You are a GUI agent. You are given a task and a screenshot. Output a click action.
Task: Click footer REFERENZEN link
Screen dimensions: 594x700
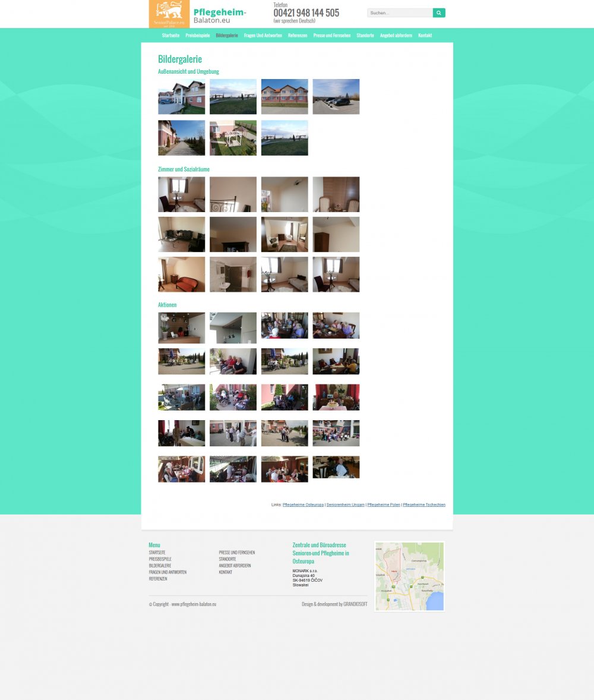158,579
